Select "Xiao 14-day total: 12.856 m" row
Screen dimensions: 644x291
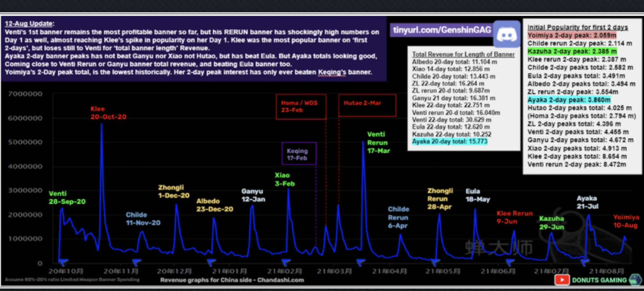[451, 69]
